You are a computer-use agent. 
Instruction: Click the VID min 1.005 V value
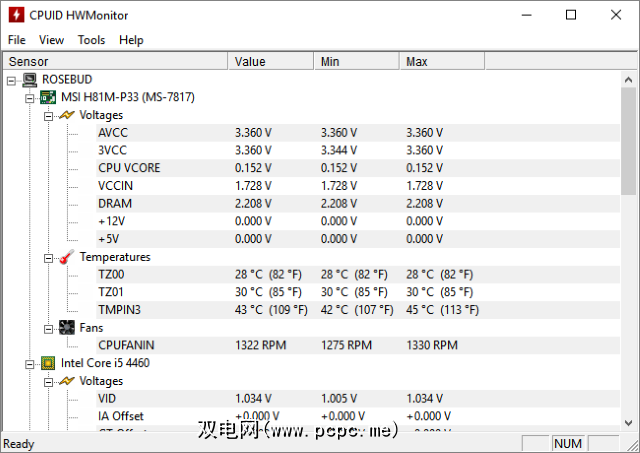pos(339,398)
